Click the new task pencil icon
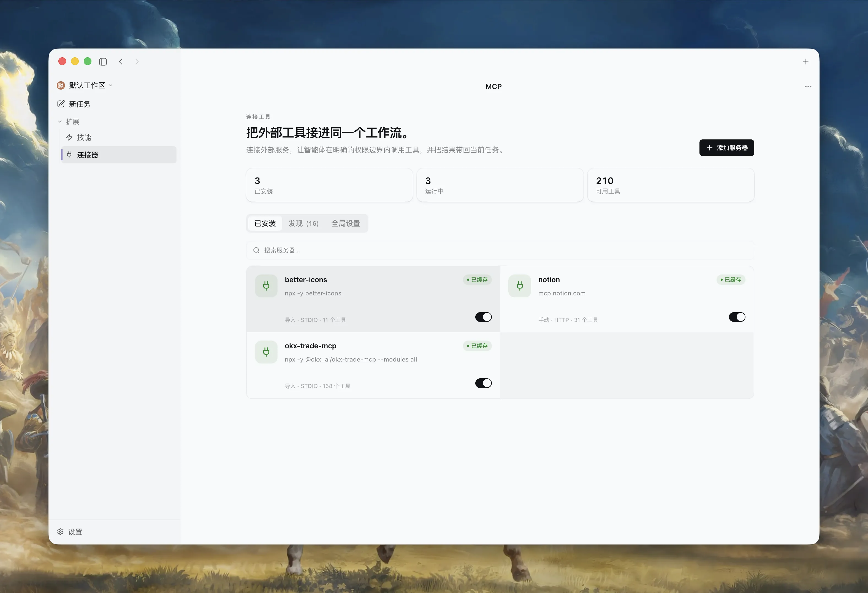The width and height of the screenshot is (868, 593). pyautogui.click(x=61, y=104)
